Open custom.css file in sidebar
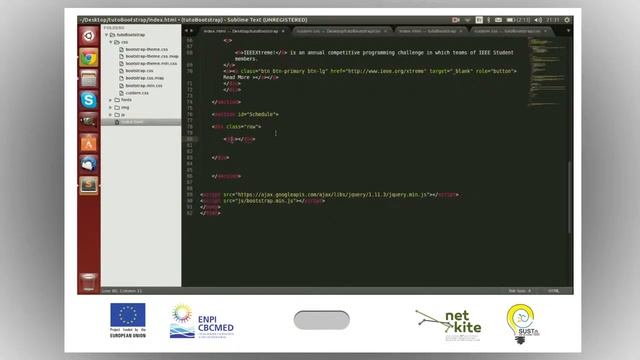The height and width of the screenshot is (360, 640). [x=137, y=93]
